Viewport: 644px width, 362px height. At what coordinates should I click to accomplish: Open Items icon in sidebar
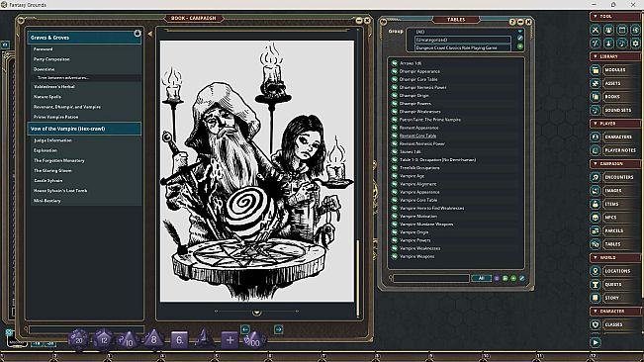point(596,204)
